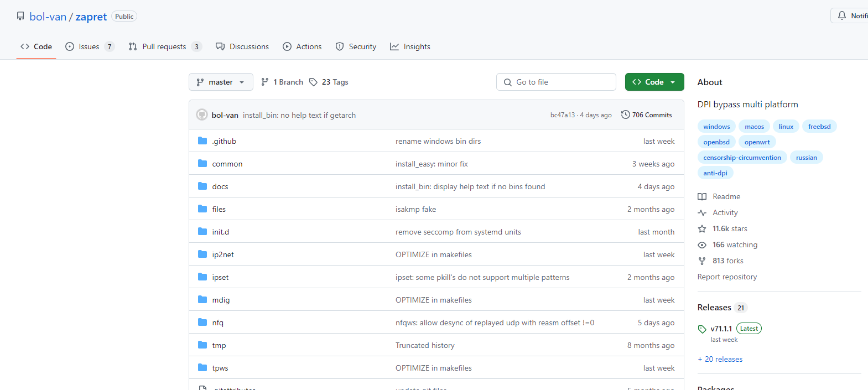Click the repository icon beside bol-van
868x390 pixels.
(x=20, y=16)
